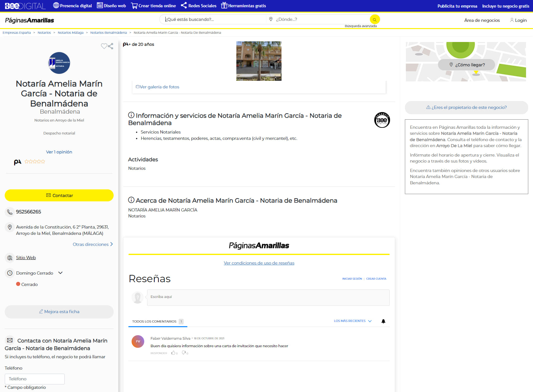Click the star rating under Ver 1 opinión
Image resolution: width=533 pixels, height=392 pixels.
35,162
